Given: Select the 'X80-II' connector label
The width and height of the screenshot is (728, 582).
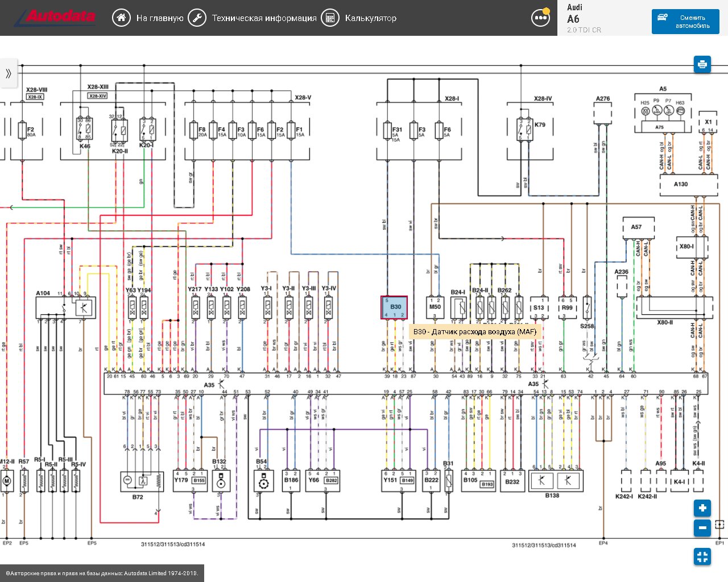Looking at the screenshot, I should 665,322.
